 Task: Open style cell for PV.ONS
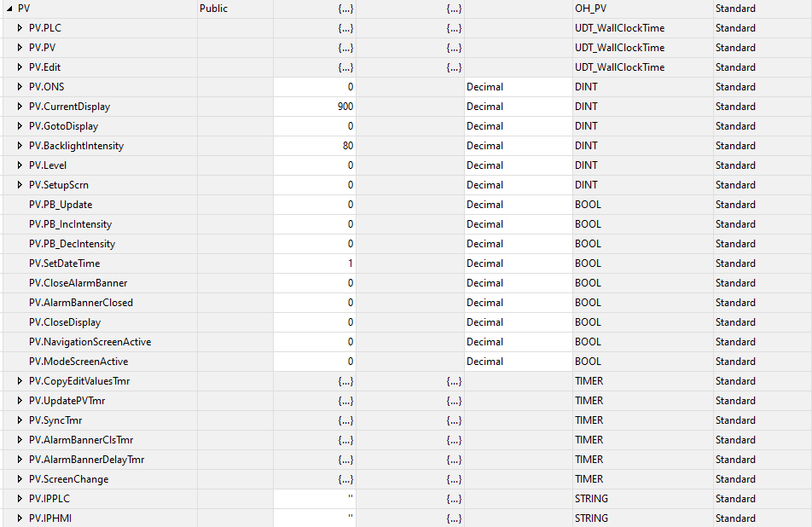[518, 87]
